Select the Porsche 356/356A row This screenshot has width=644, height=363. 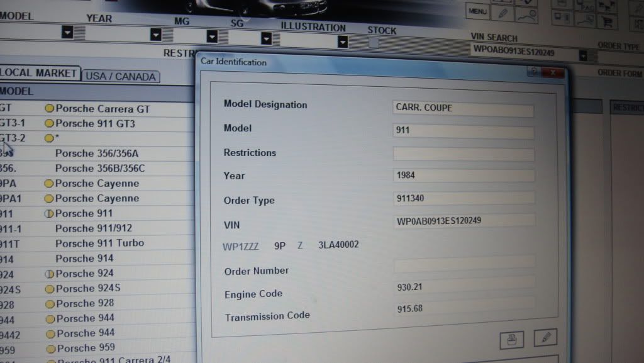pos(97,153)
